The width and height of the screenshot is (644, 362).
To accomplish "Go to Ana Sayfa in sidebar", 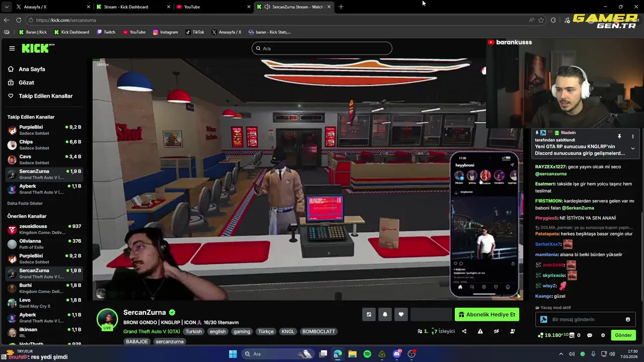I will pos(31,69).
